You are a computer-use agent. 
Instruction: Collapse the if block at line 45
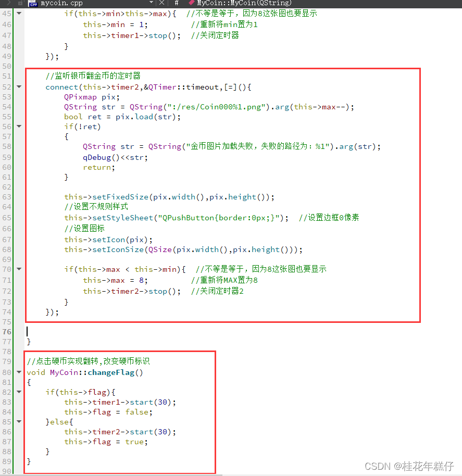pyautogui.click(x=19, y=14)
